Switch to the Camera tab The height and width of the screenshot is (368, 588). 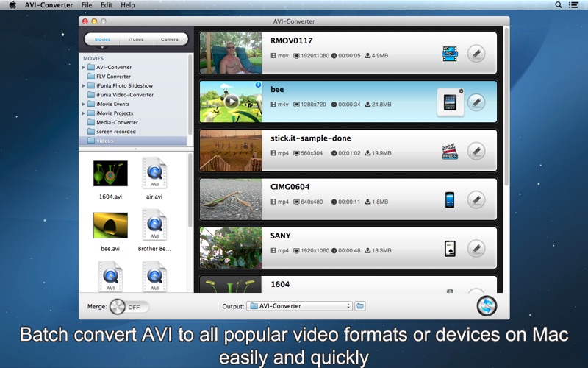(x=169, y=39)
